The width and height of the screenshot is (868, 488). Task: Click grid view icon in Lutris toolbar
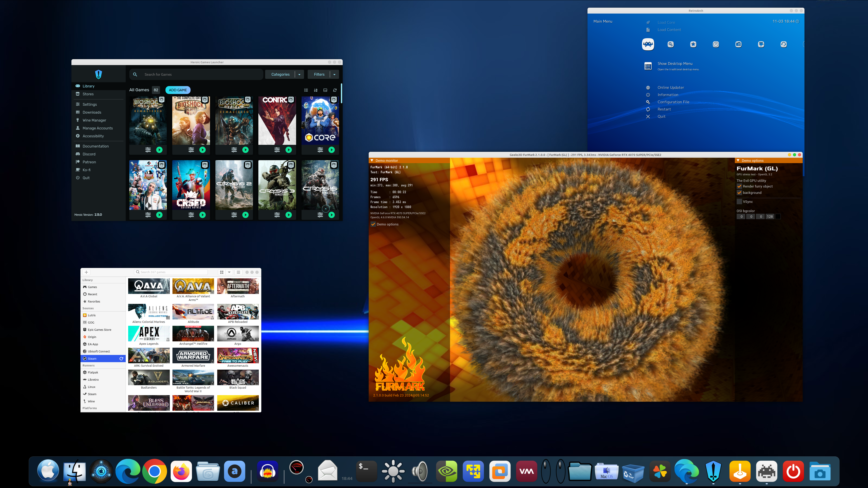(222, 272)
